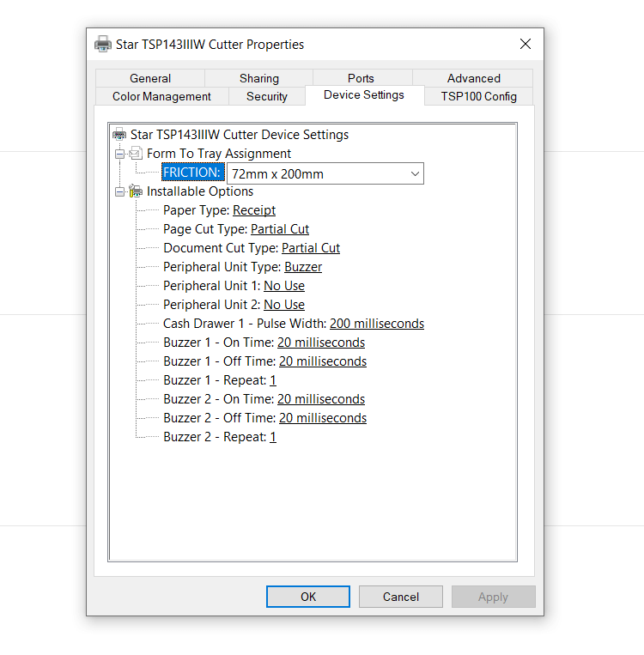Click the Device Settings root printer icon
This screenshot has width=644, height=655.
pos(119,135)
